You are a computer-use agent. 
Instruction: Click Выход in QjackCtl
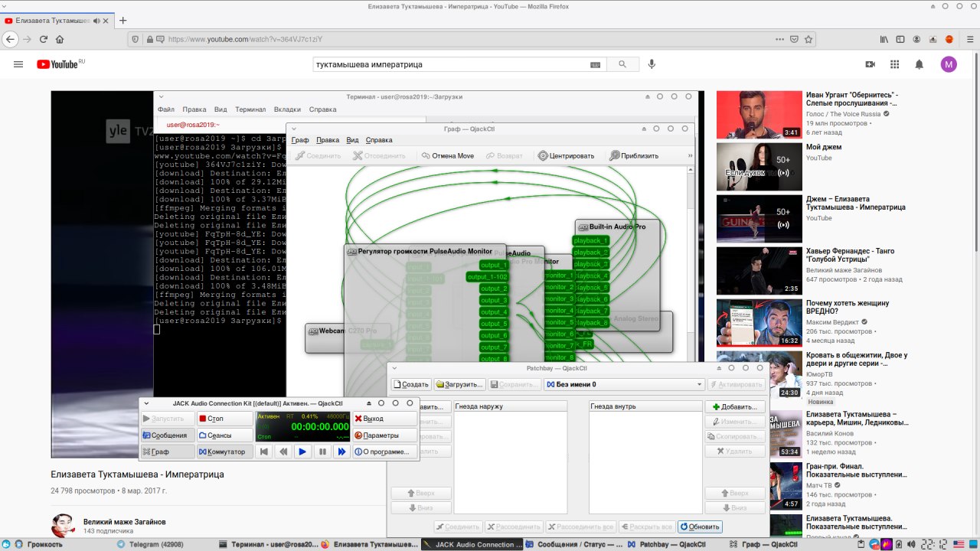point(384,419)
